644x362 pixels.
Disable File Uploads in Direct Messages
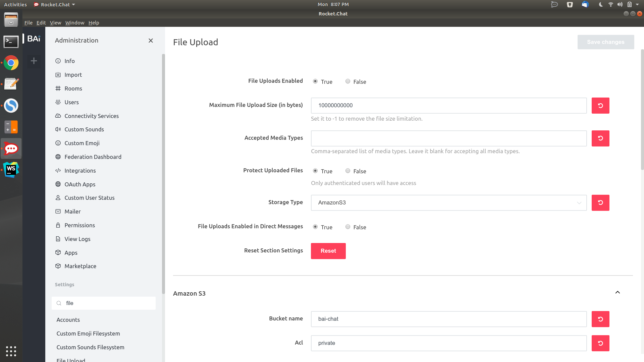pos(348,227)
